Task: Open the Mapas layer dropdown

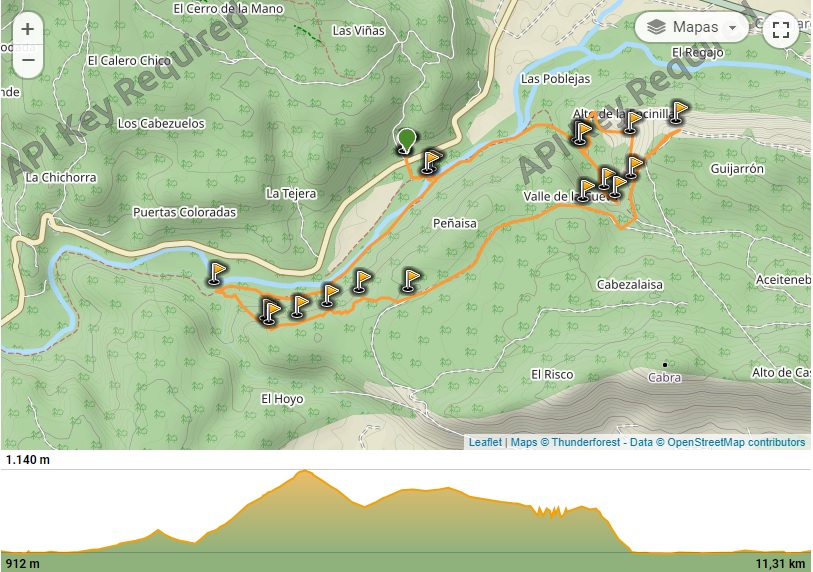Action: 692,27
